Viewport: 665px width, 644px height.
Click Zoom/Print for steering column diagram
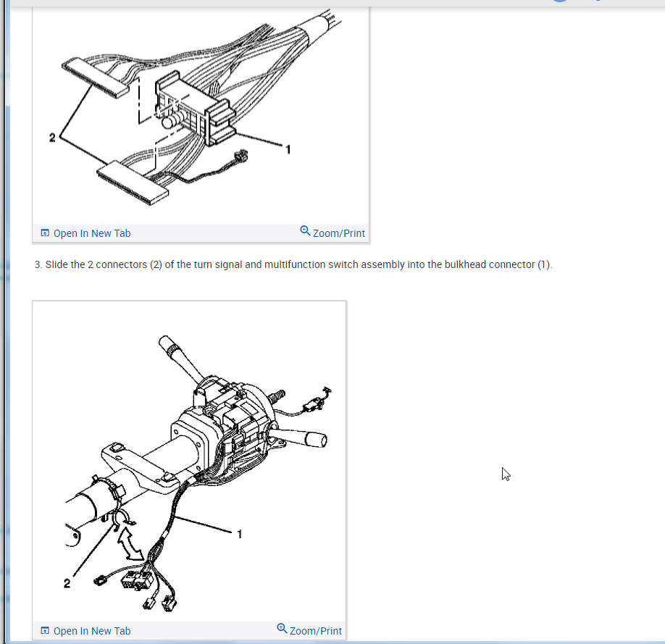309,630
